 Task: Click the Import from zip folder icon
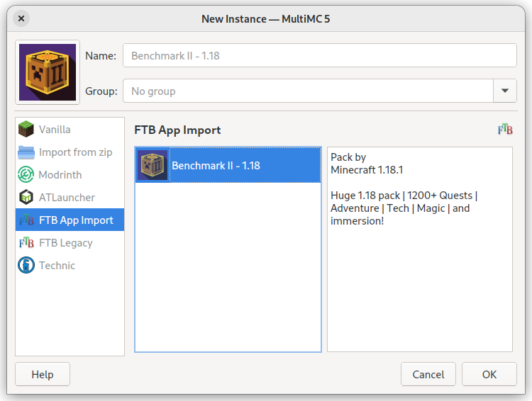point(26,152)
